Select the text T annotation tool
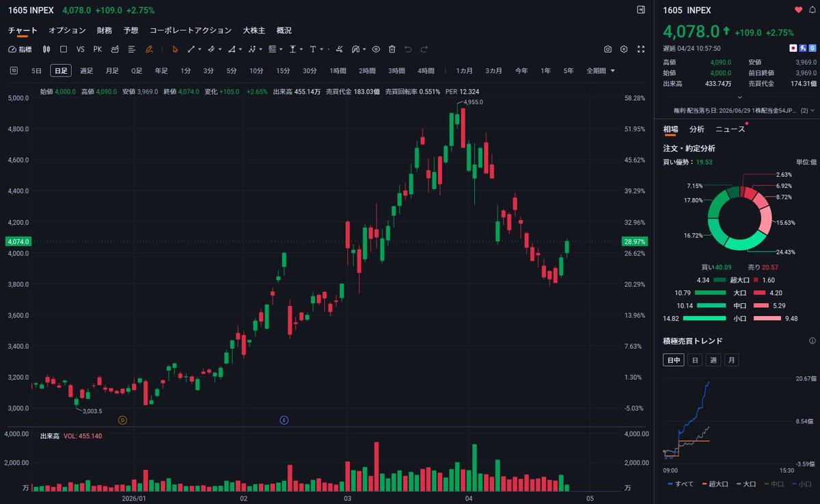Image resolution: width=820 pixels, height=504 pixels. (312, 49)
